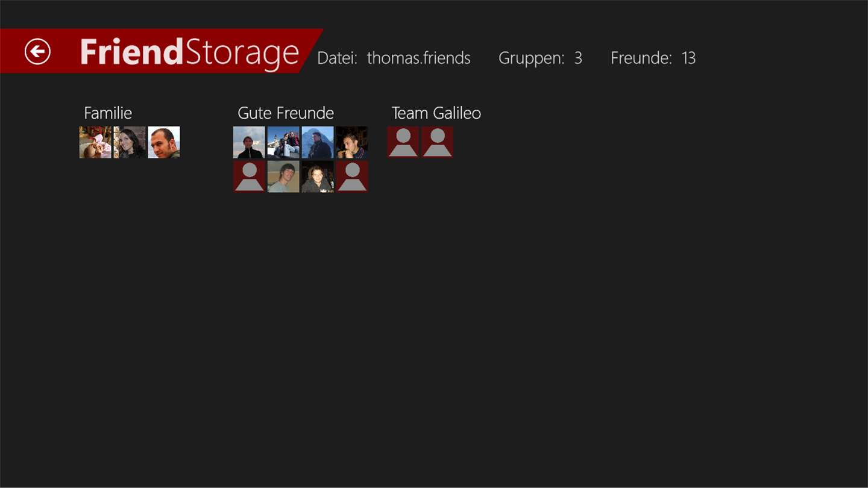
Task: Select first Gute Freunde photo with cloudy sky
Action: (x=249, y=142)
